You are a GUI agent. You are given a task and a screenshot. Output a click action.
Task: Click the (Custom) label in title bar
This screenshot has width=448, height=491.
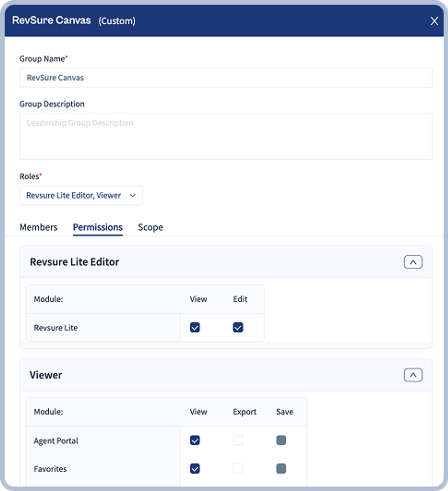117,21
